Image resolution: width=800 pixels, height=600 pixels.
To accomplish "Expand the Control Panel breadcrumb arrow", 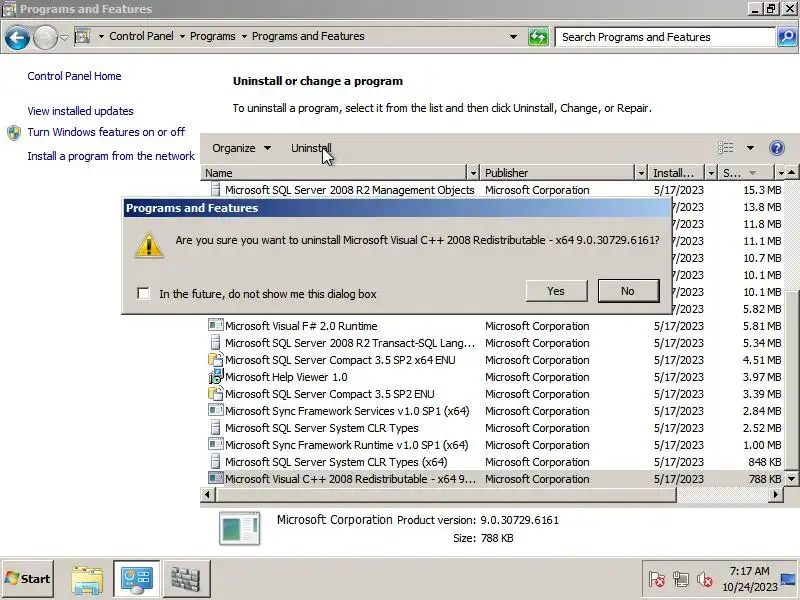I will (182, 36).
